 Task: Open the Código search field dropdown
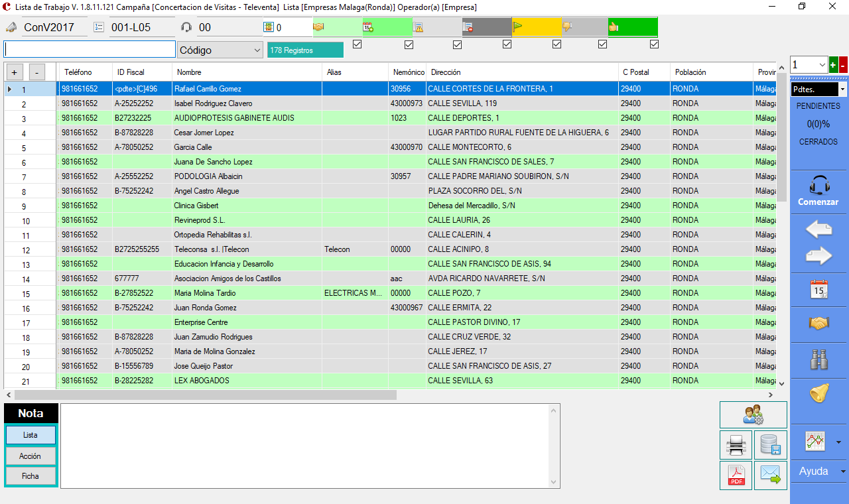click(257, 50)
